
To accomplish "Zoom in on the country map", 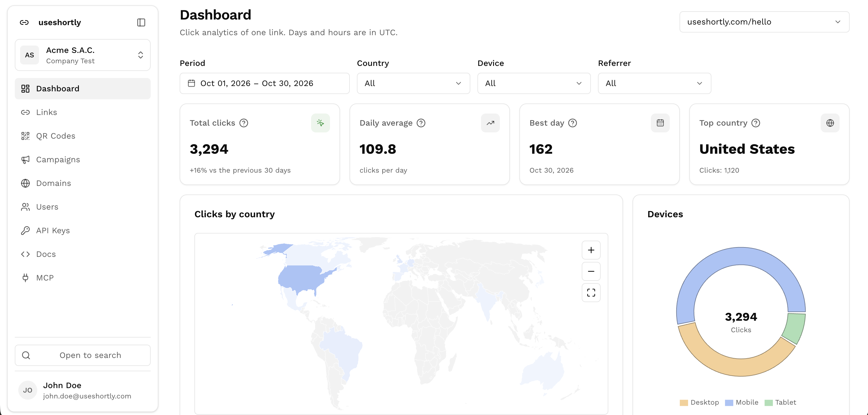I will 591,250.
